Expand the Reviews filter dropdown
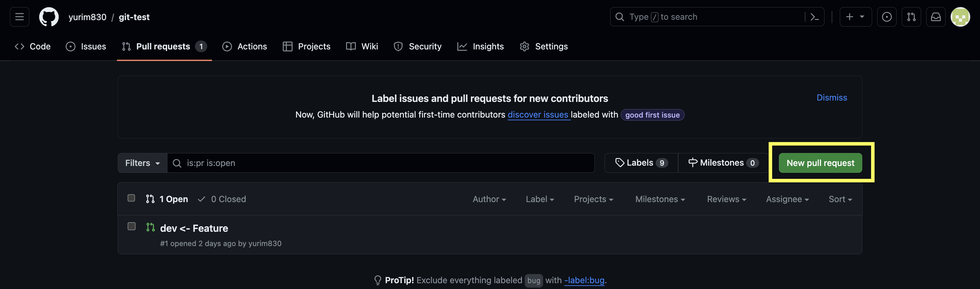 tap(726, 199)
